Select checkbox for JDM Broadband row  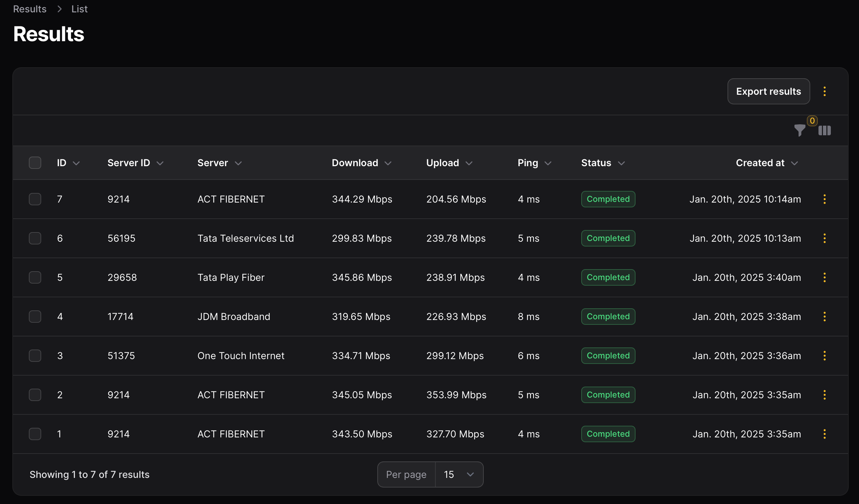[x=35, y=317]
